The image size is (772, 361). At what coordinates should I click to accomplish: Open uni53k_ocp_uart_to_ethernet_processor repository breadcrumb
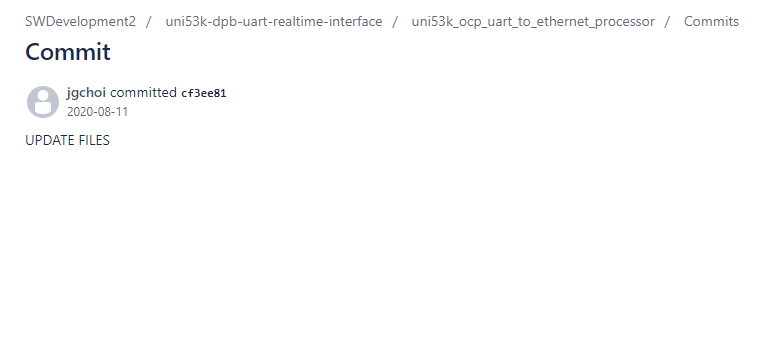pyautogui.click(x=533, y=22)
